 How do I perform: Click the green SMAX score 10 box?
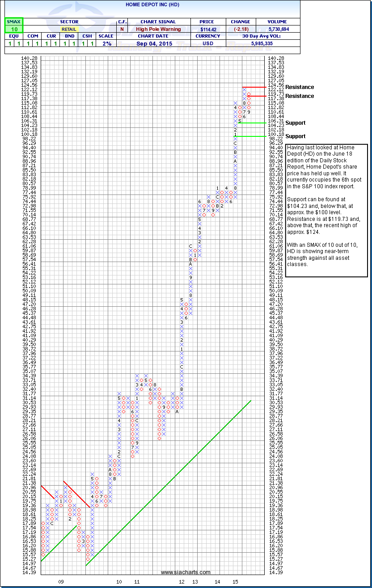(13, 29)
